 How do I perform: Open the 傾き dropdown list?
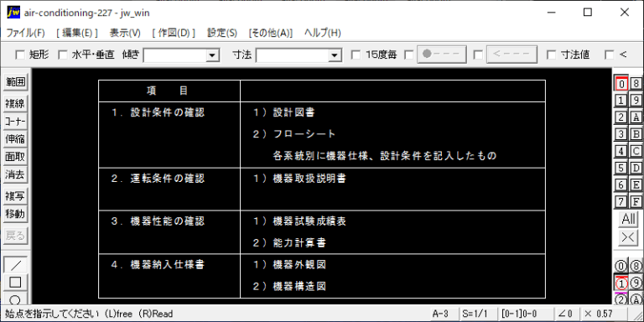click(x=212, y=55)
